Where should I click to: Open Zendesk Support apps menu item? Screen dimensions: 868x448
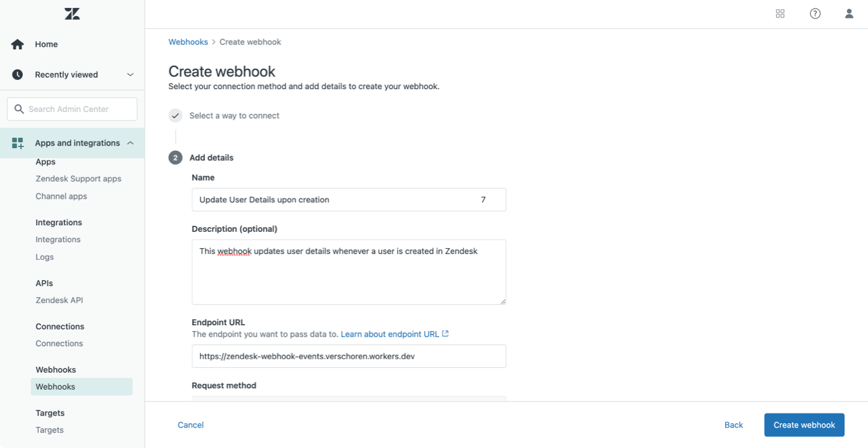coord(78,179)
